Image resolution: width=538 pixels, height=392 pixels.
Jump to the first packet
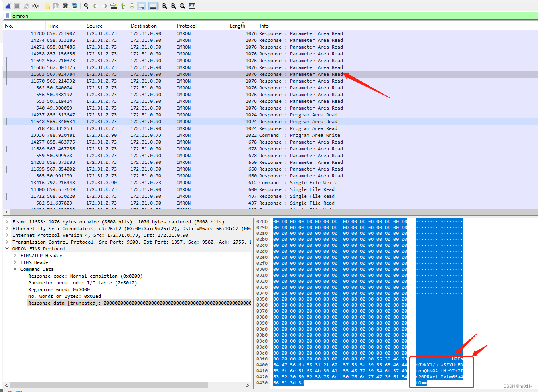pos(123,6)
